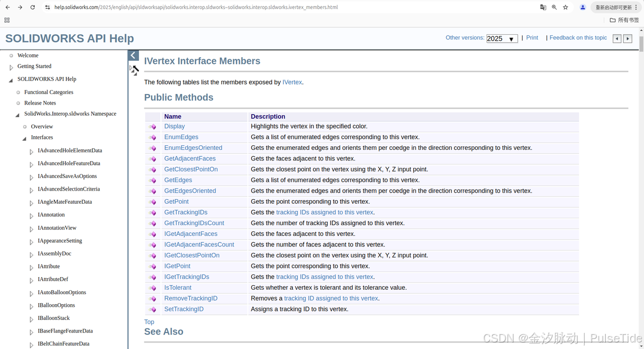Open the Other versions 2025 dropdown
644x349 pixels.
click(x=502, y=39)
